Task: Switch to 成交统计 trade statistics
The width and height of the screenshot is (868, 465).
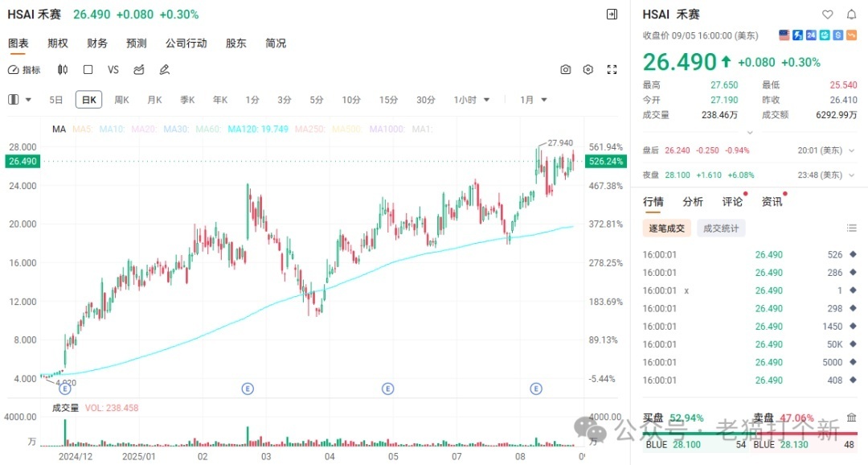Action: 721,228
